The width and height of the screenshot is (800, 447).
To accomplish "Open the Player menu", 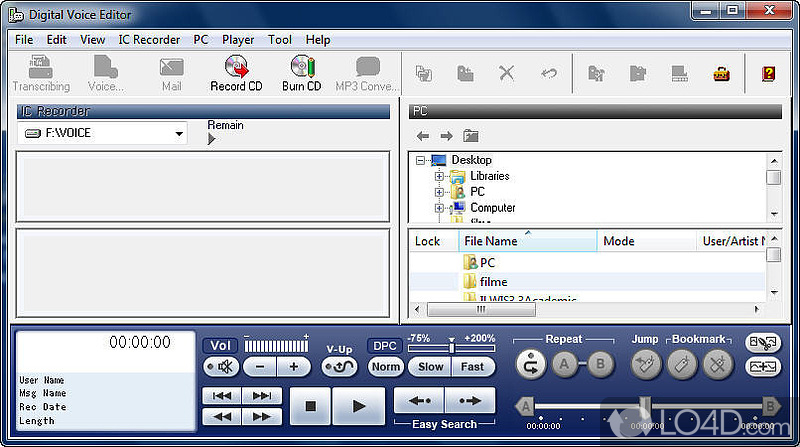I will pyautogui.click(x=238, y=40).
